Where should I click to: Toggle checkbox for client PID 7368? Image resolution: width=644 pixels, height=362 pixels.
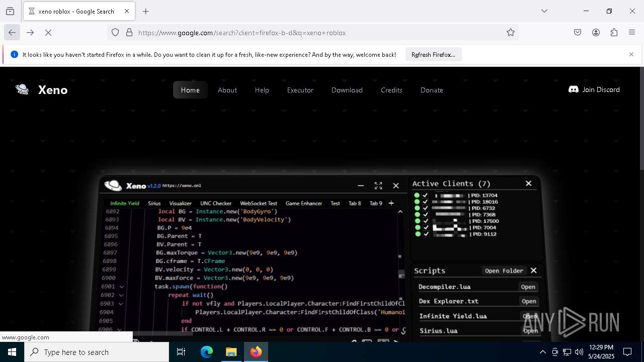pos(425,215)
